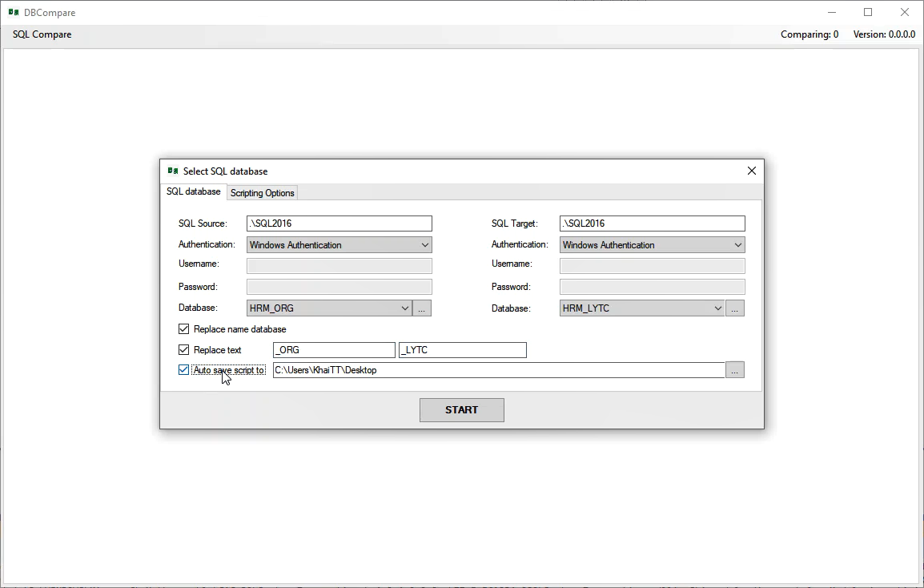
Task: Open the target Authentication dropdown
Action: pos(653,245)
